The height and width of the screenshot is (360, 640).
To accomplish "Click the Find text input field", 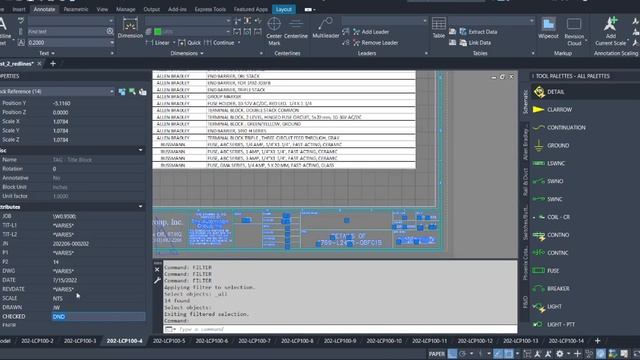I will coord(66,31).
